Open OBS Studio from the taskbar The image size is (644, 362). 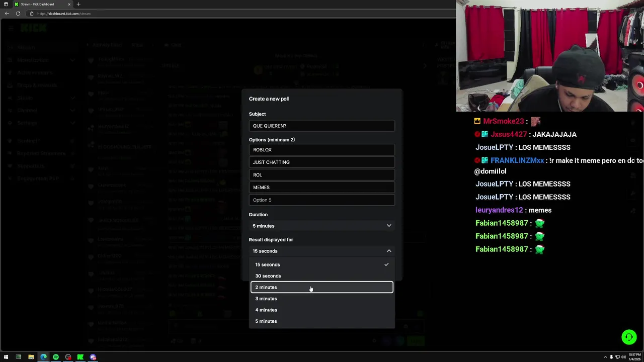68,357
